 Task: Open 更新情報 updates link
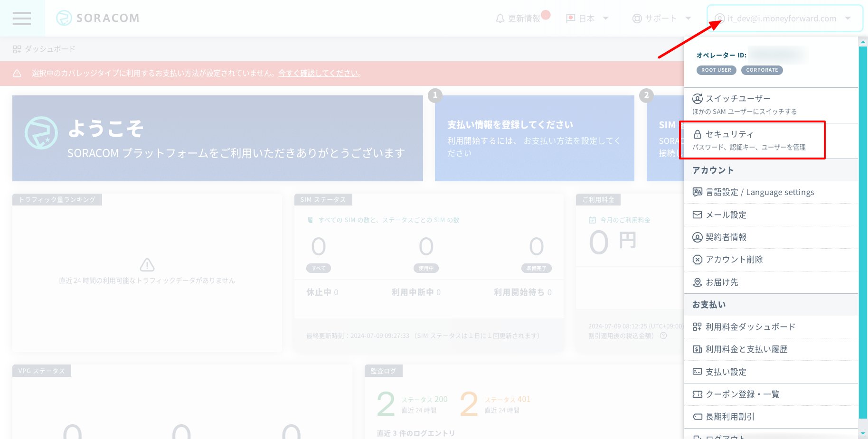click(x=524, y=19)
